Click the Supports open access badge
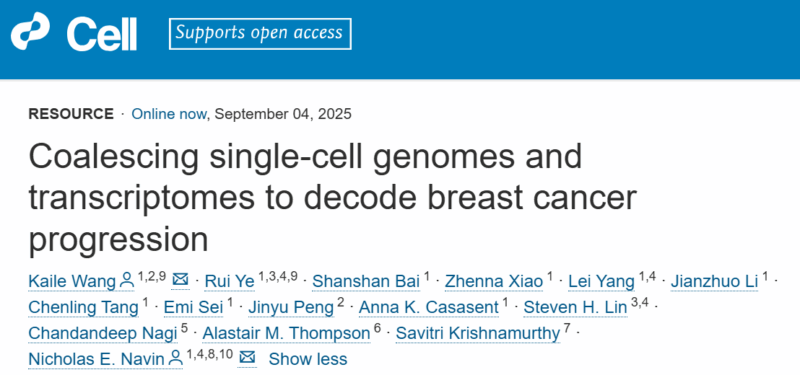 260,34
